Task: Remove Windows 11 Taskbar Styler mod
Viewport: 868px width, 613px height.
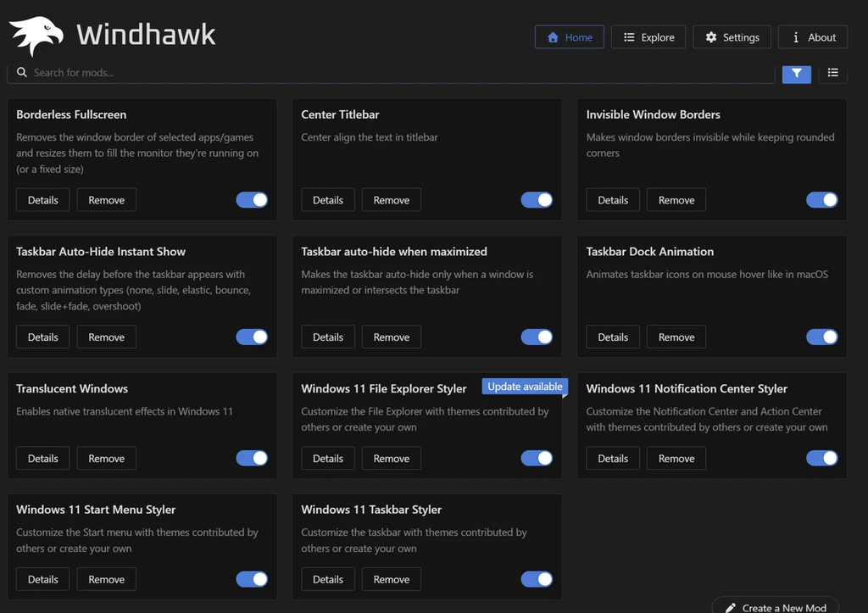Action: (x=392, y=579)
